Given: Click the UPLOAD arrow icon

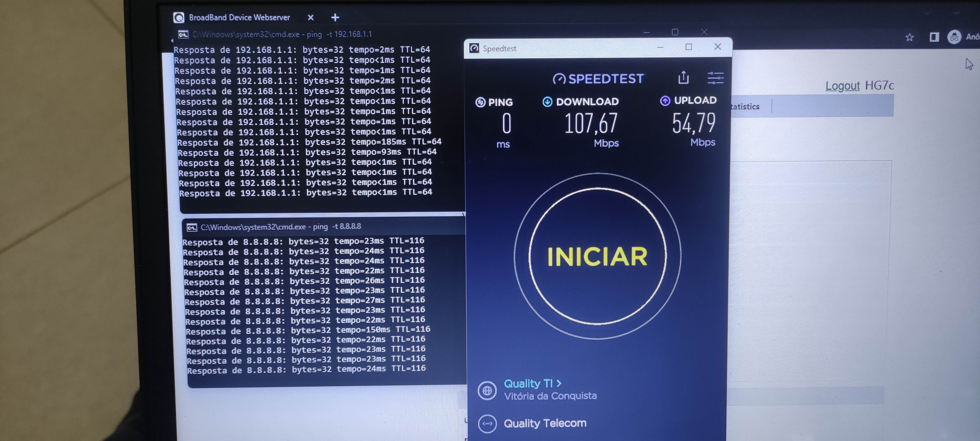Looking at the screenshot, I should coord(665,100).
